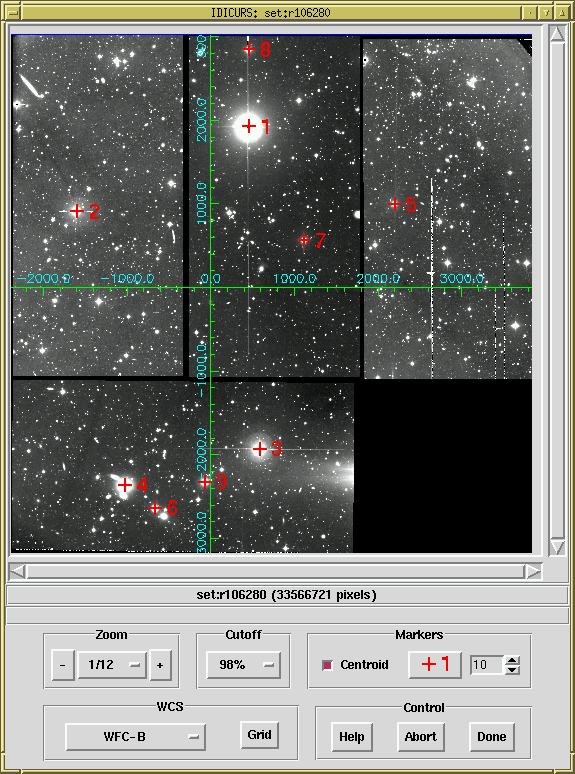The height and width of the screenshot is (774, 575).
Task: Toggle the Centroid checkbox
Action: coord(327,665)
